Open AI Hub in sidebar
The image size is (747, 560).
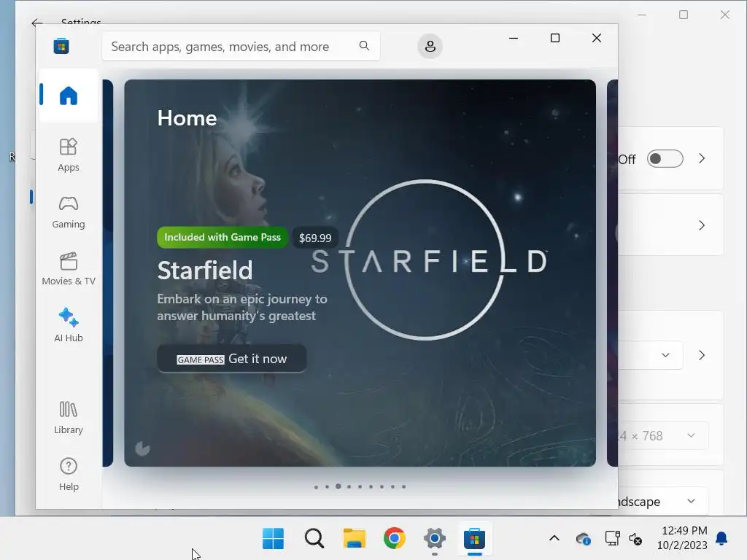tap(68, 325)
